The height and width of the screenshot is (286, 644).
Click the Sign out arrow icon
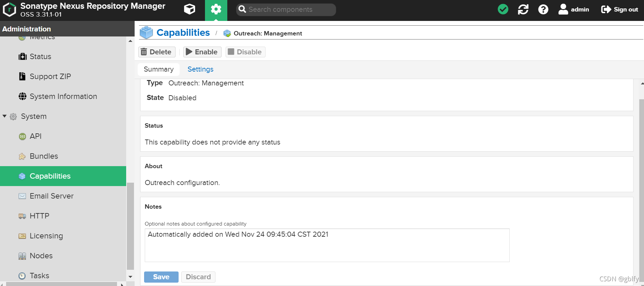606,9
